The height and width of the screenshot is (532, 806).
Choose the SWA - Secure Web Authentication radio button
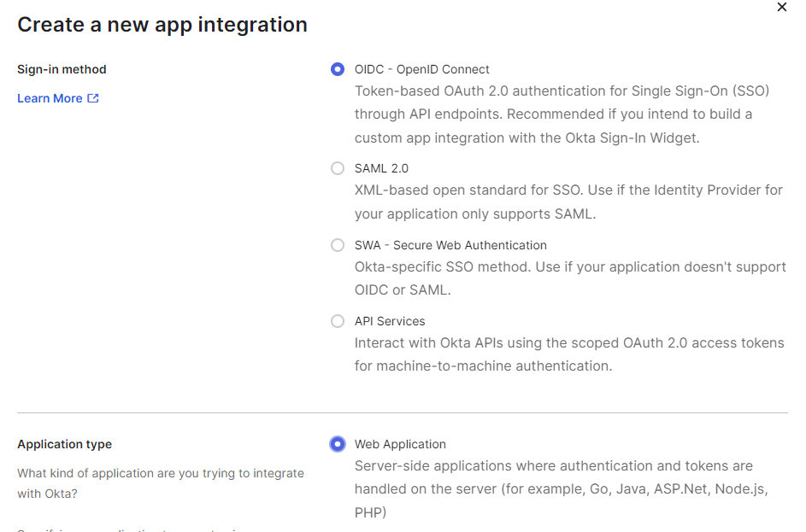[338, 245]
